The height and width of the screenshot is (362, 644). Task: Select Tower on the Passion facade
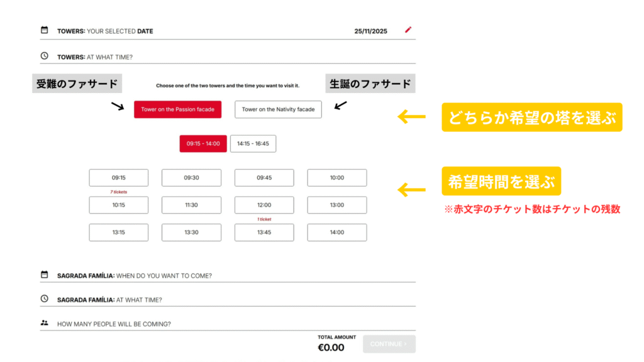[177, 109]
